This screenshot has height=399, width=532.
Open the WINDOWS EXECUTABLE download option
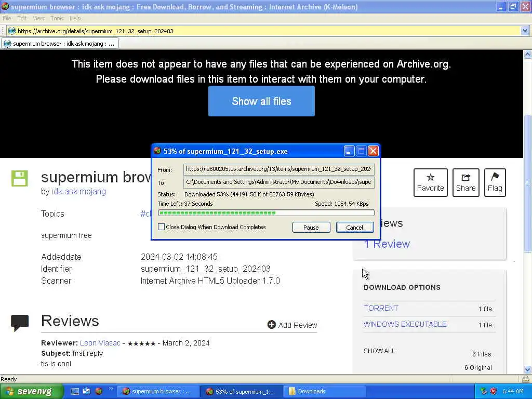[405, 324]
